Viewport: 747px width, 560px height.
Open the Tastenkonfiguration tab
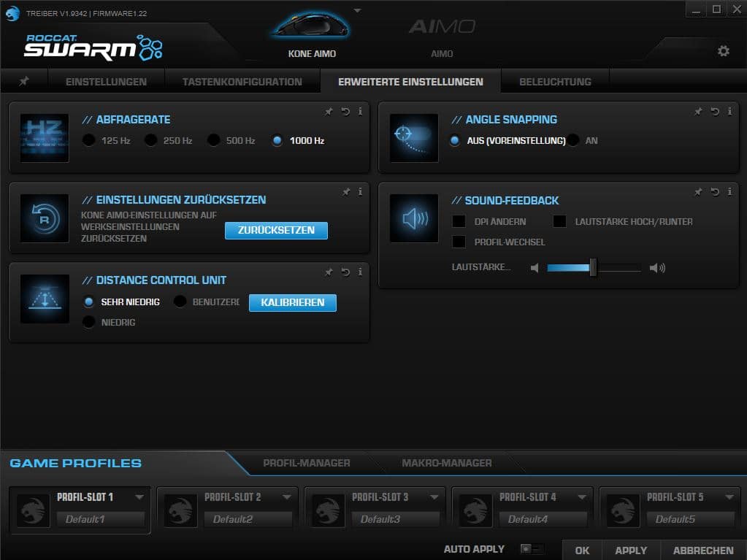click(242, 82)
